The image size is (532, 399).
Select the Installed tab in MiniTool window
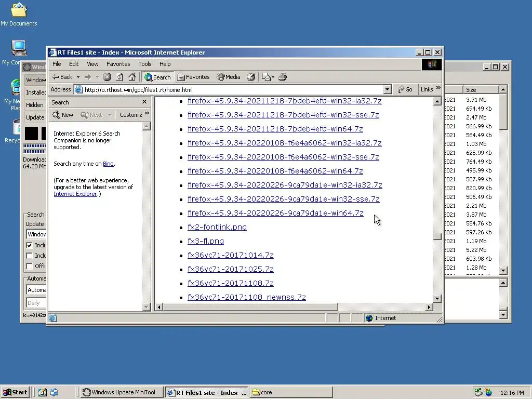[x=36, y=92]
